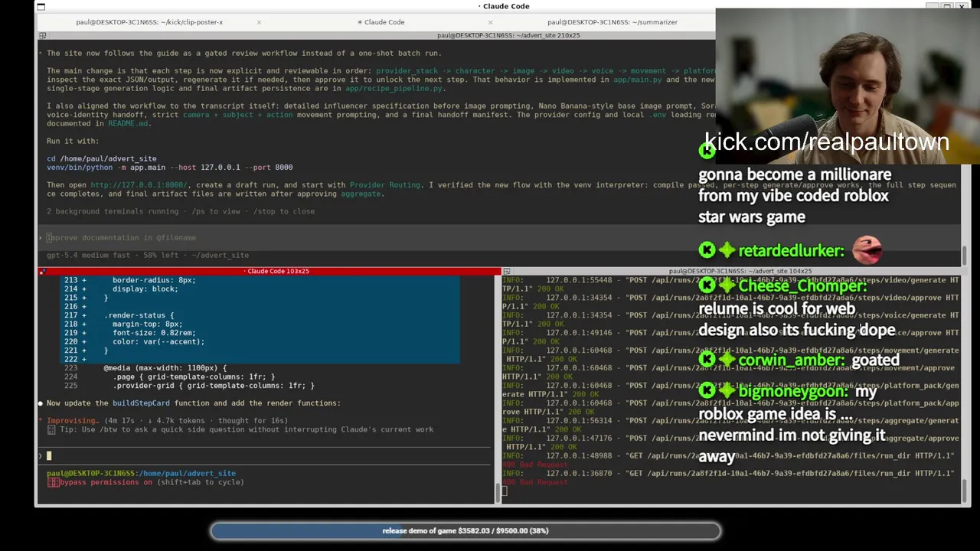Focus the advert_site 210x25 pane title bar
Screen dimensions: 980x551
pyautogui.click(x=508, y=35)
